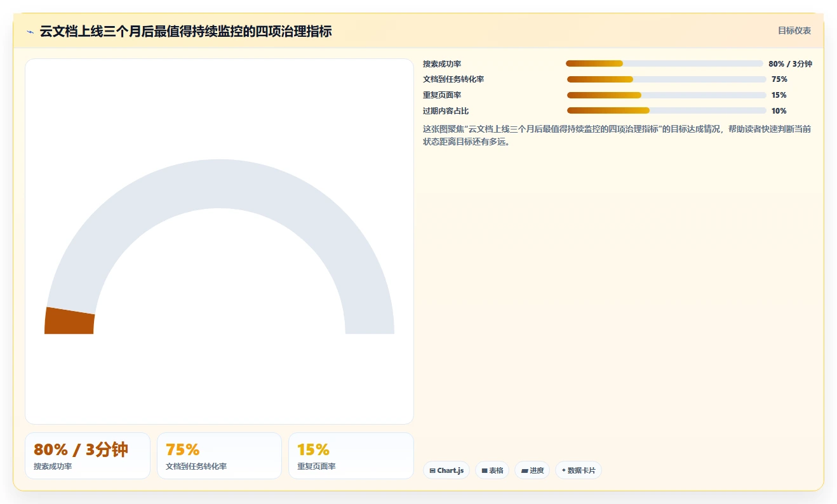Click the 80% / 3分钟 stat card
Screen dimensions: 837x504
(x=88, y=456)
